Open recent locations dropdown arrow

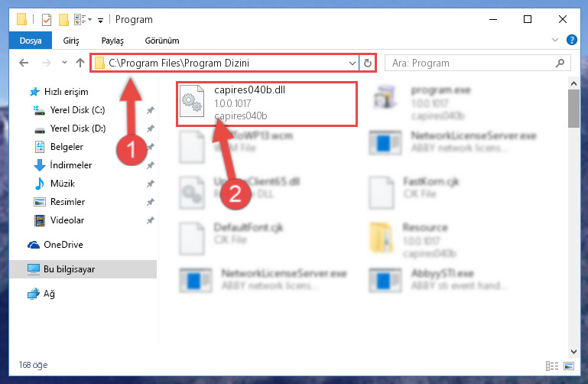[x=64, y=63]
